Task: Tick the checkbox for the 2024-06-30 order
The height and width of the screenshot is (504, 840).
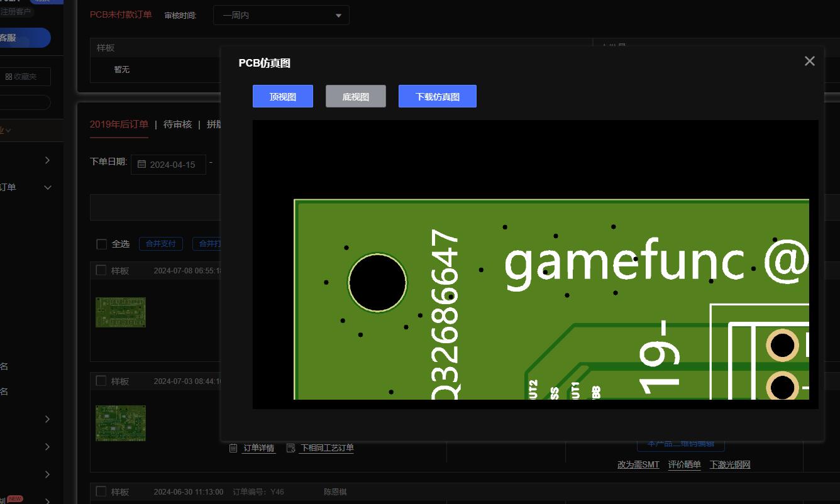Action: click(101, 491)
